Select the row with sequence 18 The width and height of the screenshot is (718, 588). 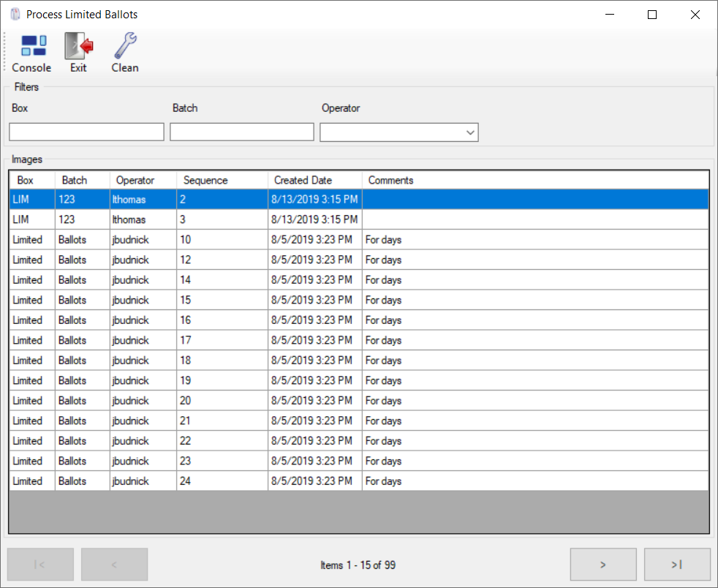[359, 361]
